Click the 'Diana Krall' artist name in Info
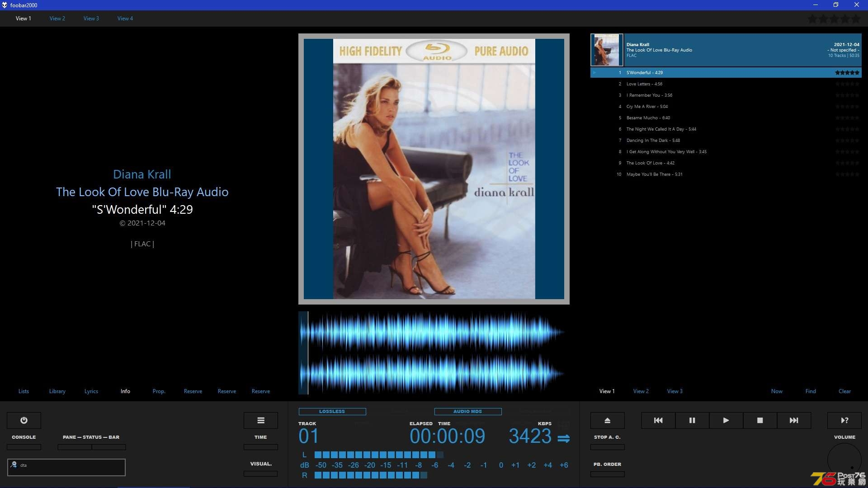The height and width of the screenshot is (488, 868). click(142, 174)
